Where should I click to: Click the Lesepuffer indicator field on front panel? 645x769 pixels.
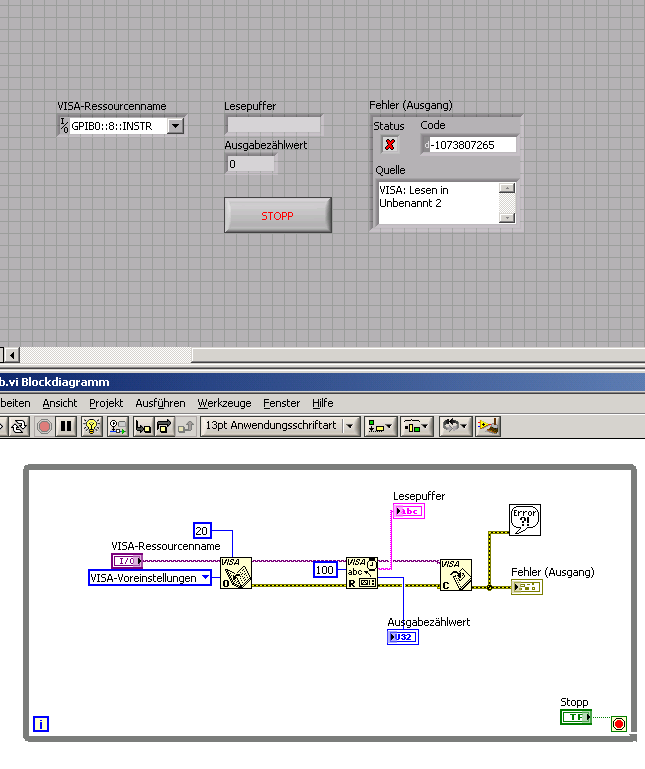click(x=274, y=125)
